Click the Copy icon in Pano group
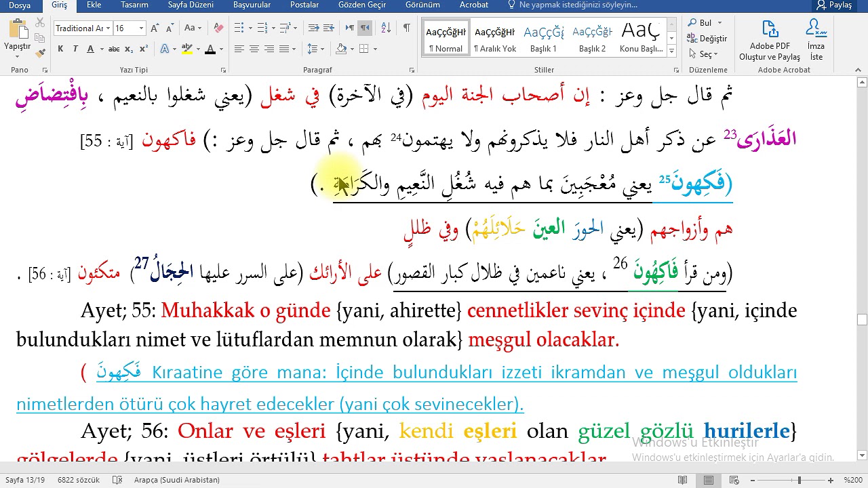This screenshot has width=868, height=488. click(x=40, y=38)
